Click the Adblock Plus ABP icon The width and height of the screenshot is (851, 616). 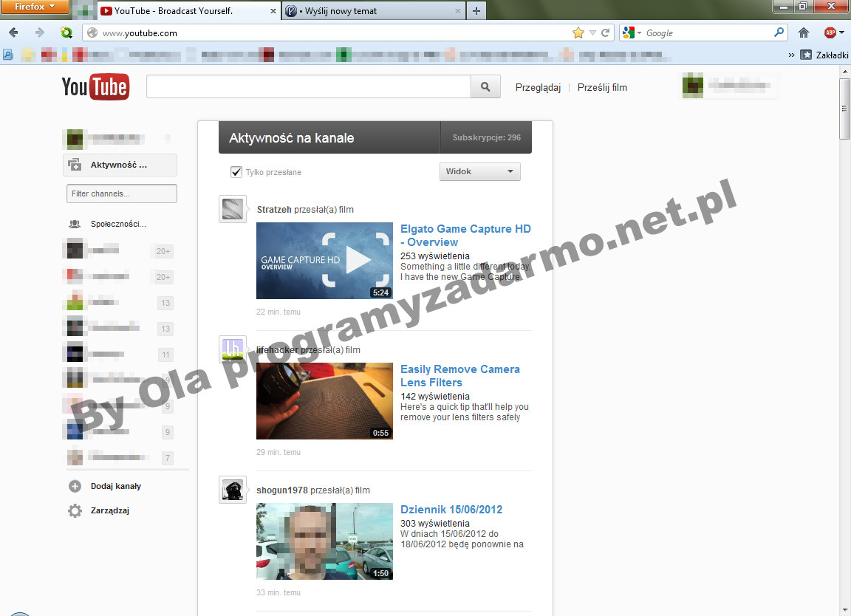click(x=830, y=32)
